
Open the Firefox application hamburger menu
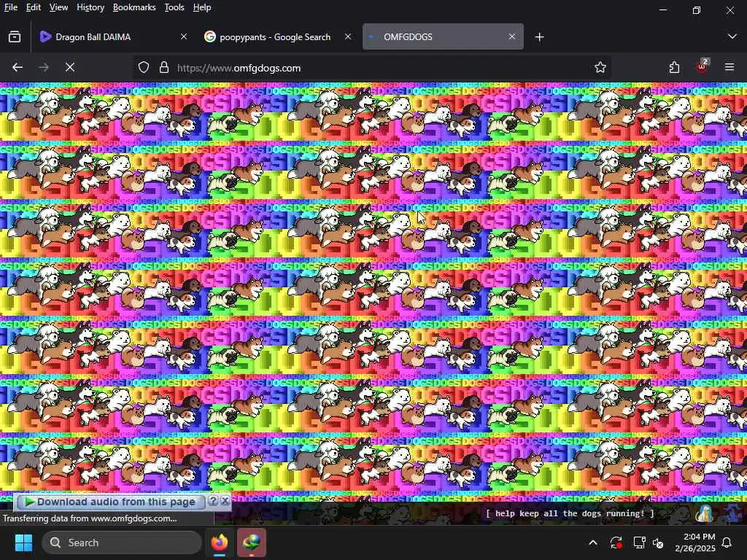(x=729, y=68)
